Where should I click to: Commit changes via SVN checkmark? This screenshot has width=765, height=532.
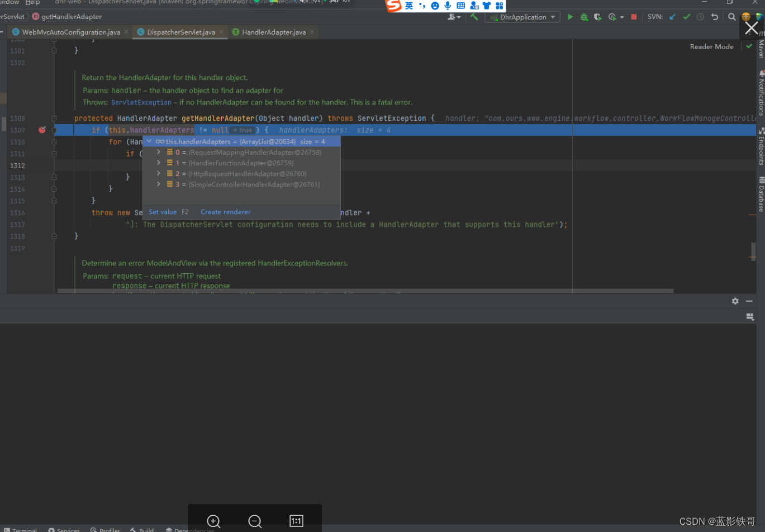click(687, 17)
